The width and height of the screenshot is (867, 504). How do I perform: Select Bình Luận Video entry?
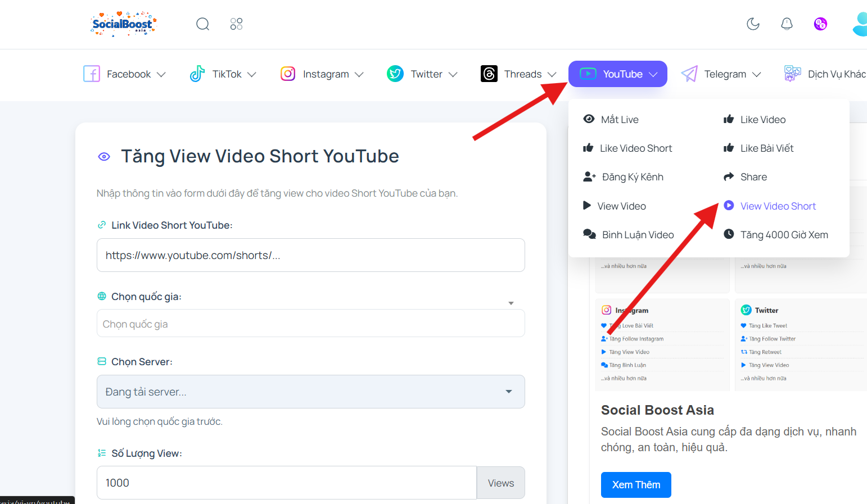point(629,234)
